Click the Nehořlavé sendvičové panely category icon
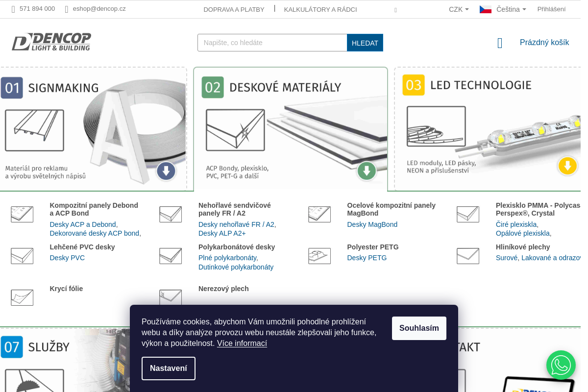This screenshot has height=392, width=588. coord(171,214)
